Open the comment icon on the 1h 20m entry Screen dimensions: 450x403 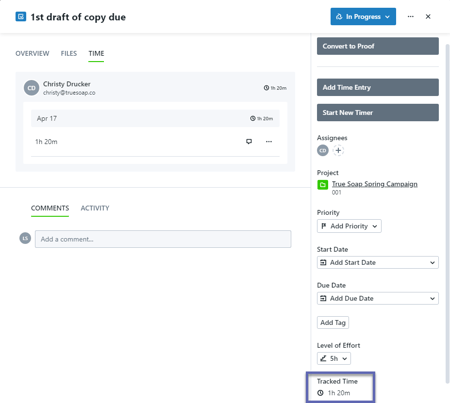[249, 141]
